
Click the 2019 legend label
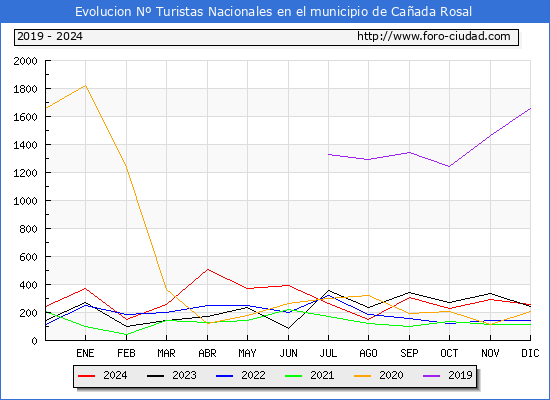pos(460,375)
